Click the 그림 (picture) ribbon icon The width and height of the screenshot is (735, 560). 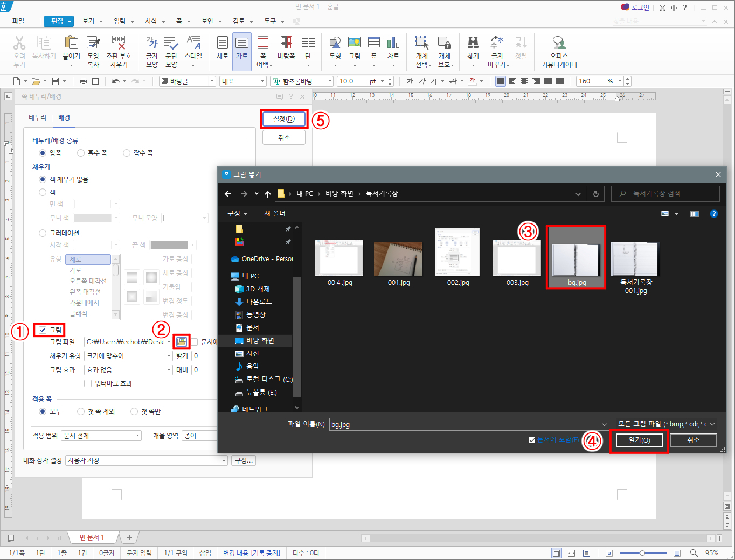point(355,43)
